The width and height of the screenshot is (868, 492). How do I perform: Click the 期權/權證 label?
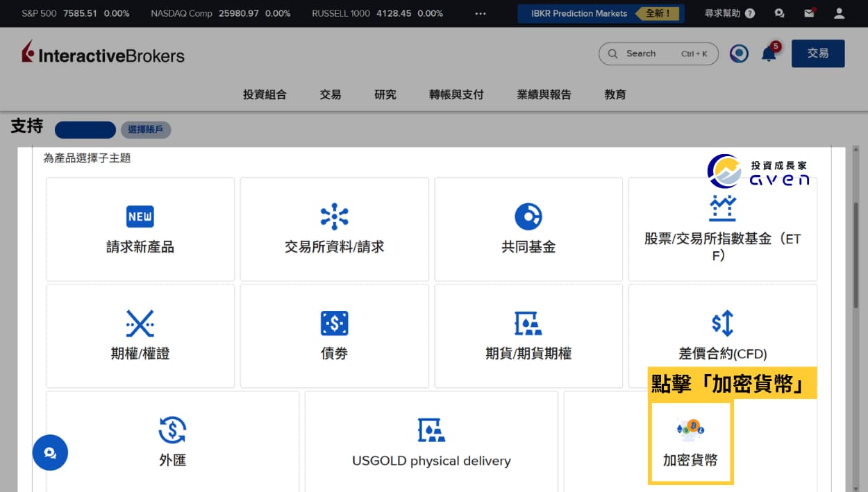(x=140, y=354)
